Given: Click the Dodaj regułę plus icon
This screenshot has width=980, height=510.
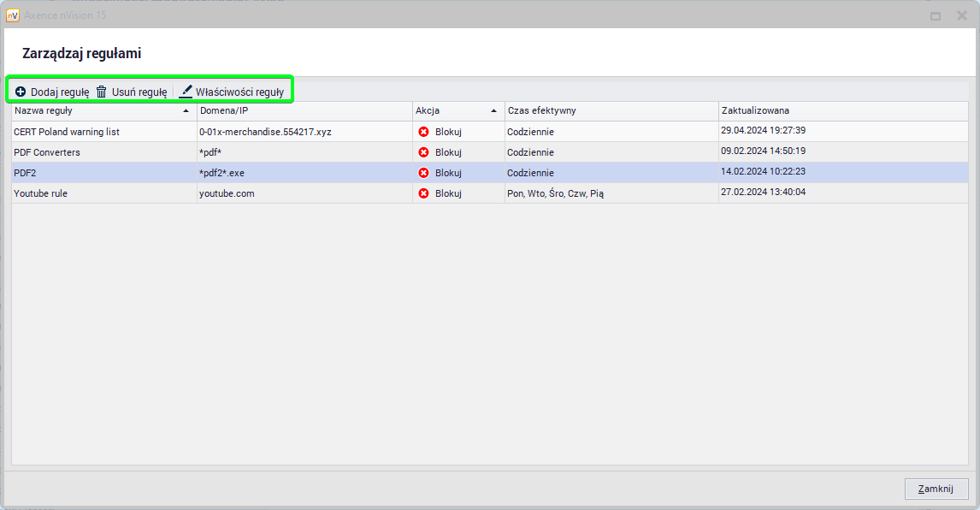Looking at the screenshot, I should click(x=21, y=92).
